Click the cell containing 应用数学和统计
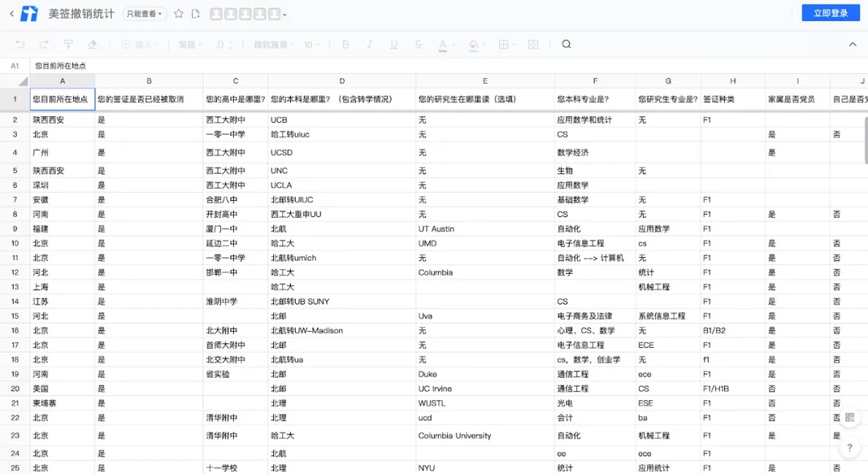The width and height of the screenshot is (868, 474). (x=595, y=120)
